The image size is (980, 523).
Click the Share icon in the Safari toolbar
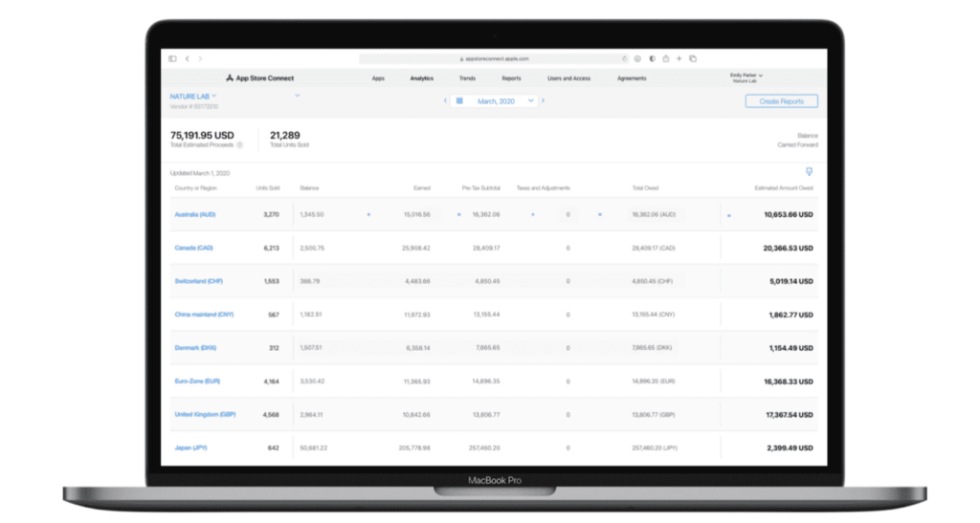(x=666, y=58)
